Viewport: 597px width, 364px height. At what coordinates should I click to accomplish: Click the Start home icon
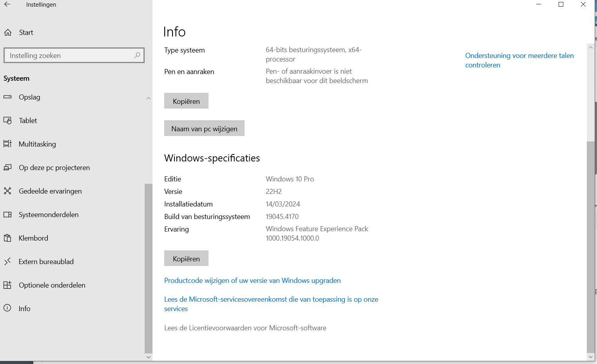pos(8,33)
